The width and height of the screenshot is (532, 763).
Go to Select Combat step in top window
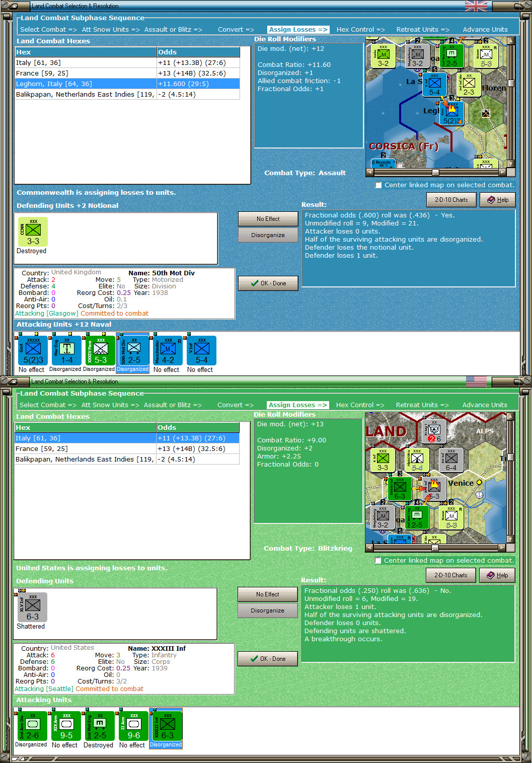coord(48,30)
